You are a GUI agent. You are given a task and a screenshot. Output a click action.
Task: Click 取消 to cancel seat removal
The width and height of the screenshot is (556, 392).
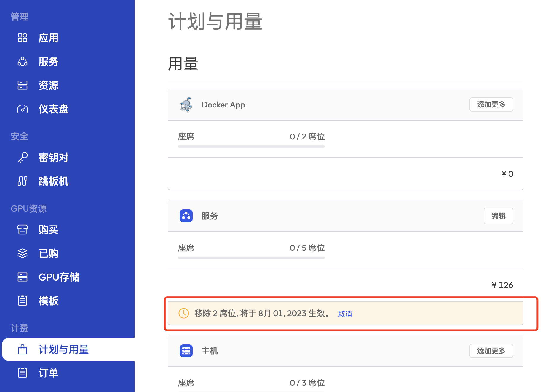point(345,314)
